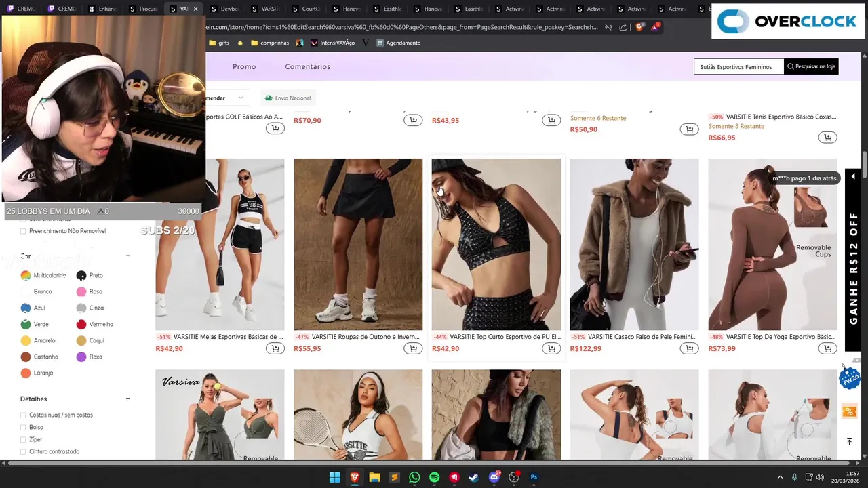The height and width of the screenshot is (488, 868).
Task: Toggle the Envio Nacional filter
Action: [288, 98]
